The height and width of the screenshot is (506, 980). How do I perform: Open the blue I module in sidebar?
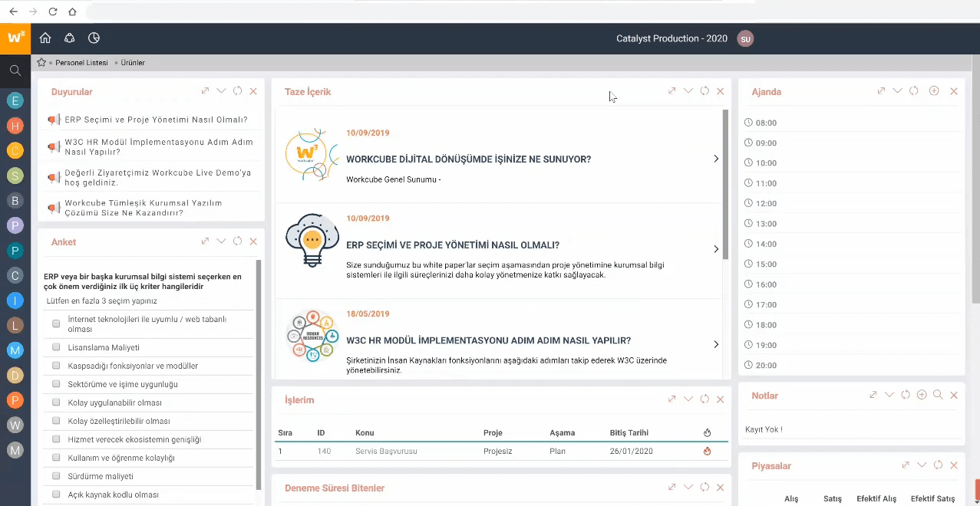15,301
